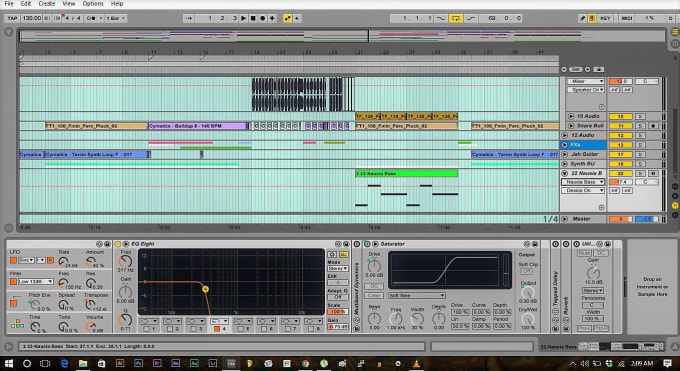The width and height of the screenshot is (680, 371).
Task: Select the Cymatics Buildup 8 audio clip
Action: pos(197,126)
